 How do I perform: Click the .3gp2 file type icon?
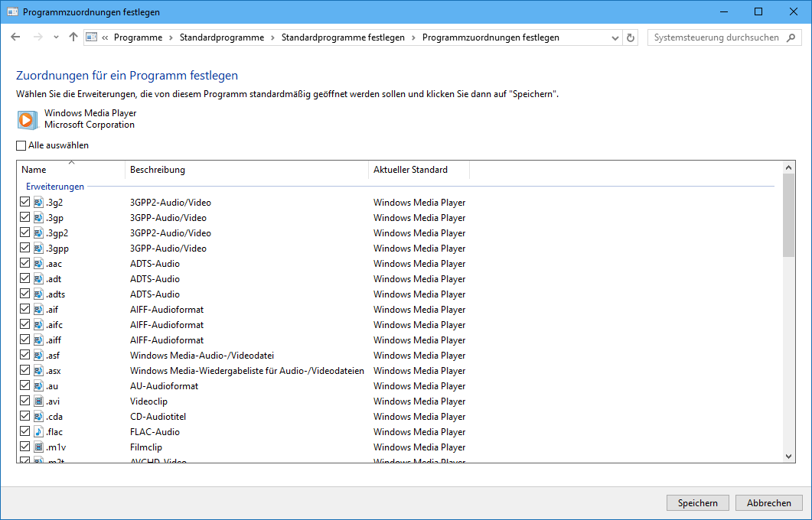tap(38, 232)
